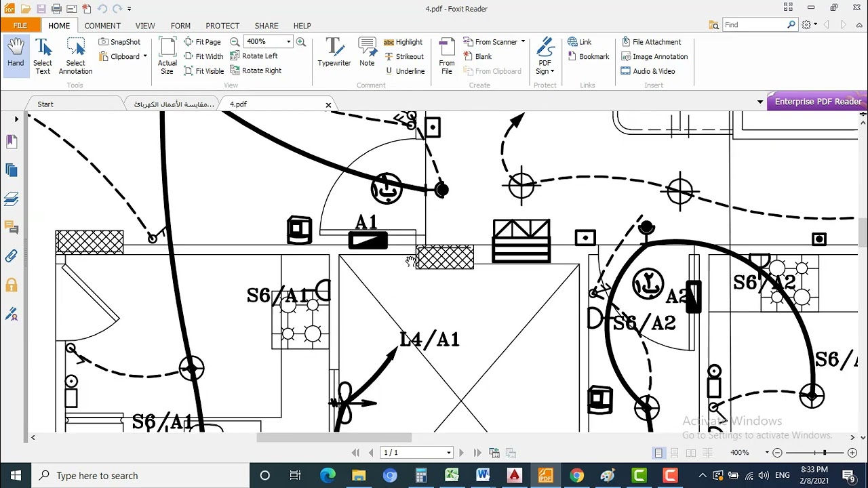Open the attachments side panel
This screenshot has width=868, height=488.
click(11, 256)
